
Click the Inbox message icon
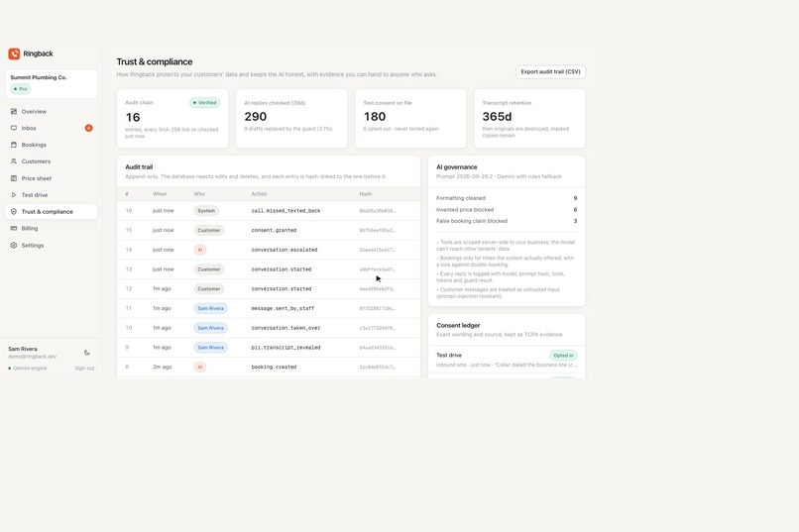click(14, 128)
